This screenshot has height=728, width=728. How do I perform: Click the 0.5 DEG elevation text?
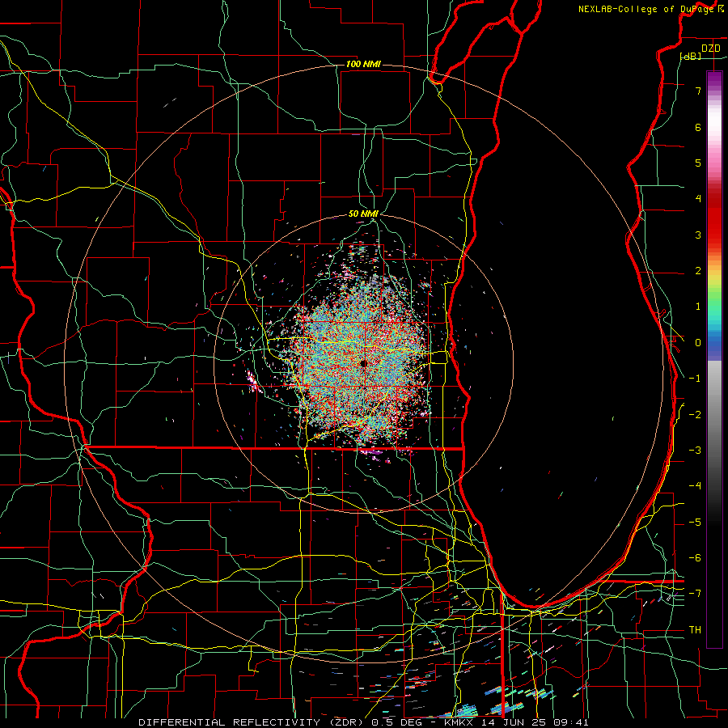coord(399,722)
